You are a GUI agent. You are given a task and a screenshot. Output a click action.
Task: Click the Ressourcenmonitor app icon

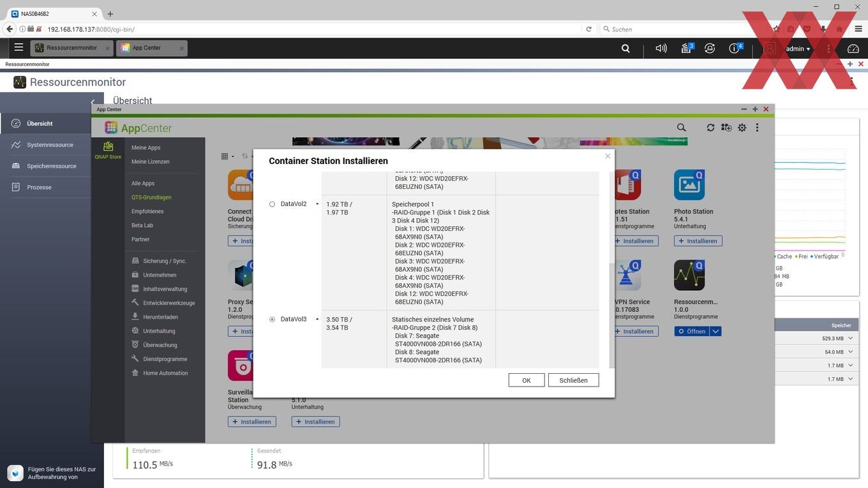689,276
